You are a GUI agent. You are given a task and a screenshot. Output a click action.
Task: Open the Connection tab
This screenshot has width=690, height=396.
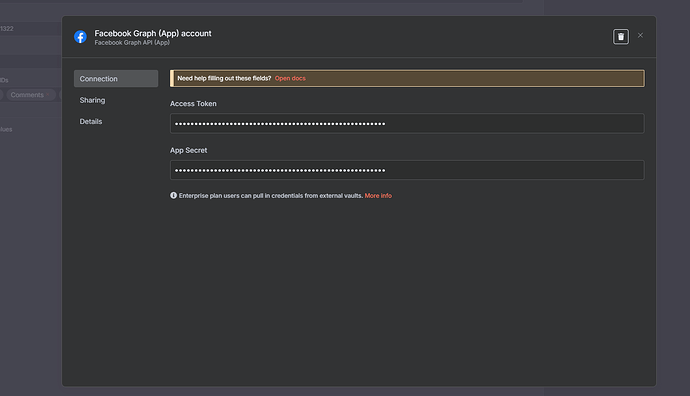click(x=116, y=79)
